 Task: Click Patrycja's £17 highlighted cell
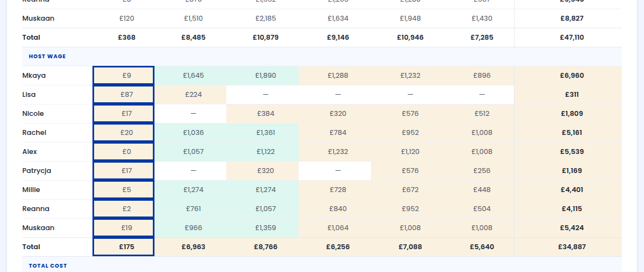tap(123, 170)
